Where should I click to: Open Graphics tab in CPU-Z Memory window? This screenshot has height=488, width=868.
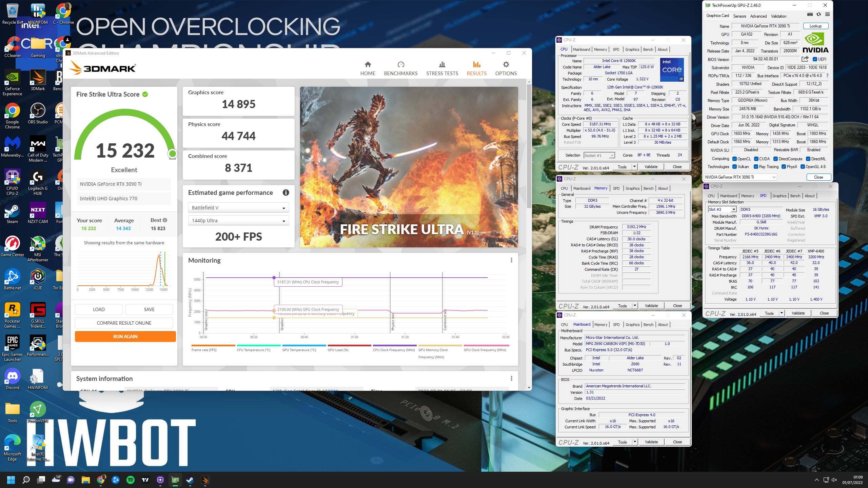pyautogui.click(x=632, y=188)
